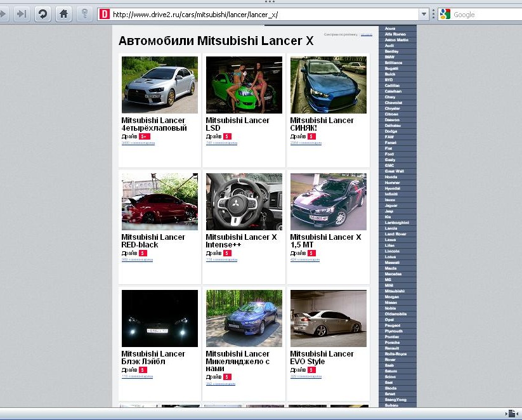522x420 pixels.
Task: Open the Mitsubishi Lancer 4етырёхлаповый title link
Action: (154, 124)
